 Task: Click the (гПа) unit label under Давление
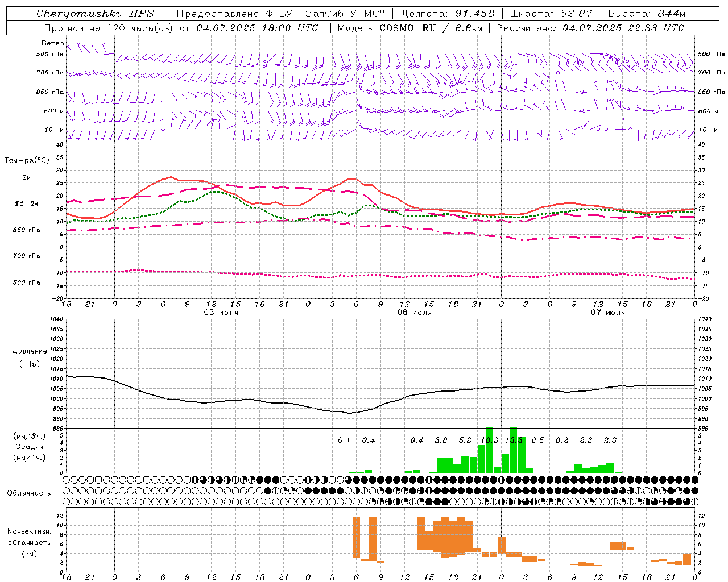coord(30,364)
